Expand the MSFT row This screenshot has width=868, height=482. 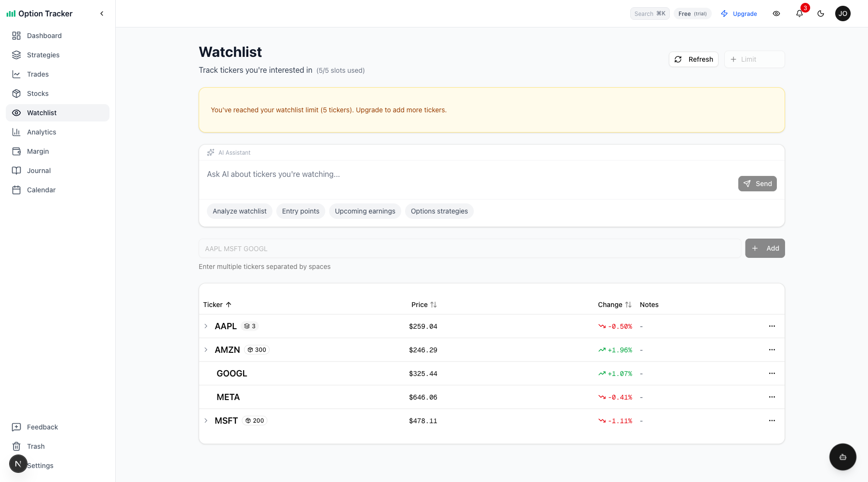point(206,421)
